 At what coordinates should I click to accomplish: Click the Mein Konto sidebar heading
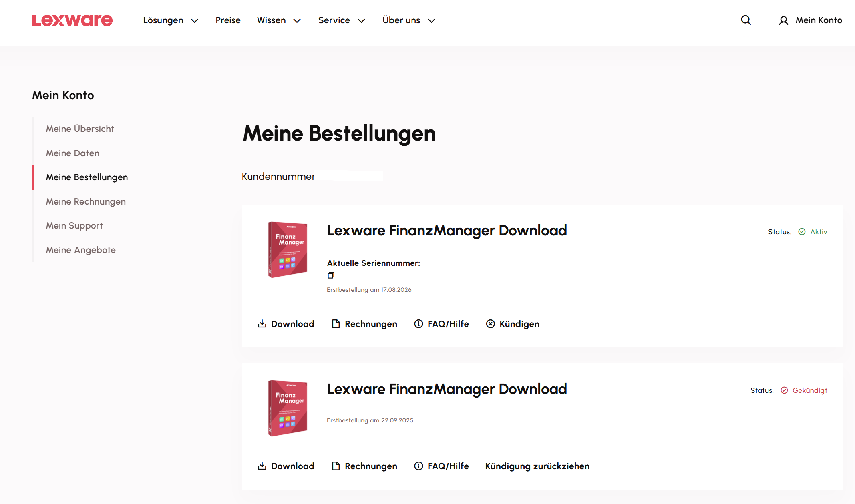click(63, 95)
